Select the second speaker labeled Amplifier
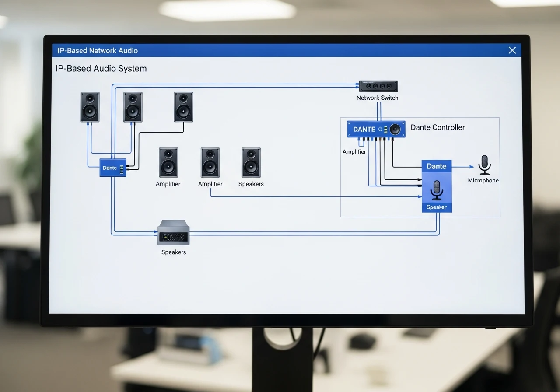The image size is (560, 392). click(x=210, y=162)
